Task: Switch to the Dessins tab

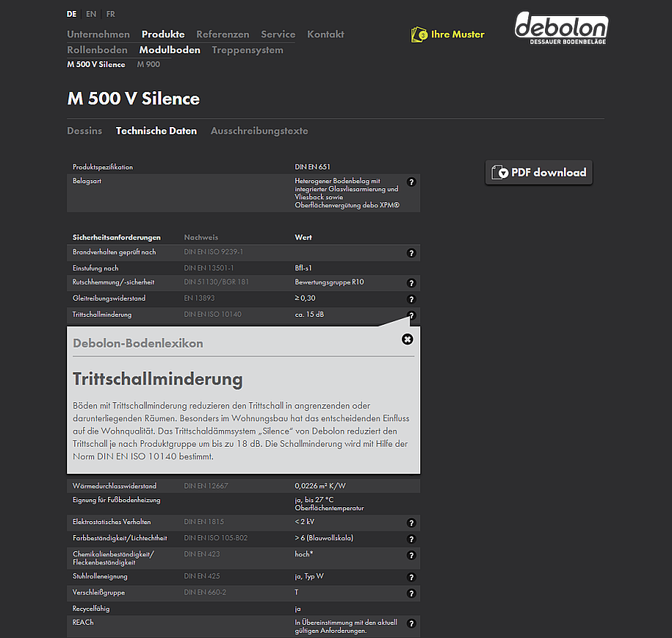Action: pyautogui.click(x=85, y=131)
